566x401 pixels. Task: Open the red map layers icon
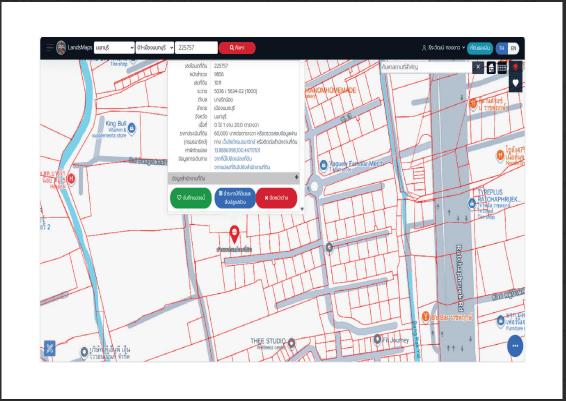515,67
